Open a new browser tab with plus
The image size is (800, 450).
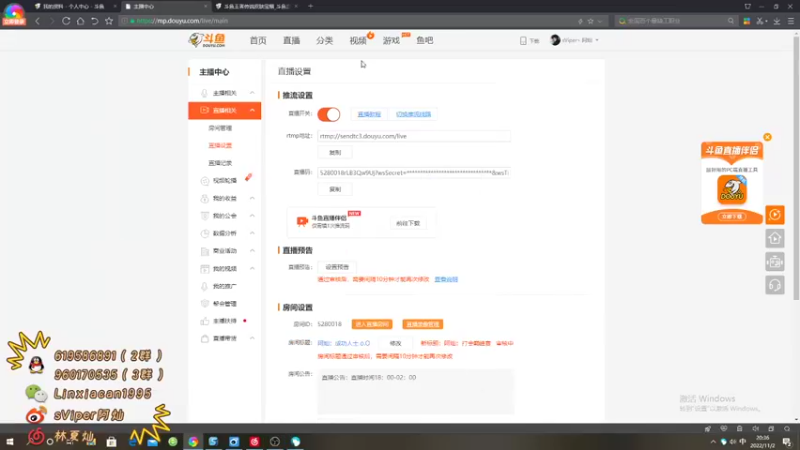coord(310,6)
